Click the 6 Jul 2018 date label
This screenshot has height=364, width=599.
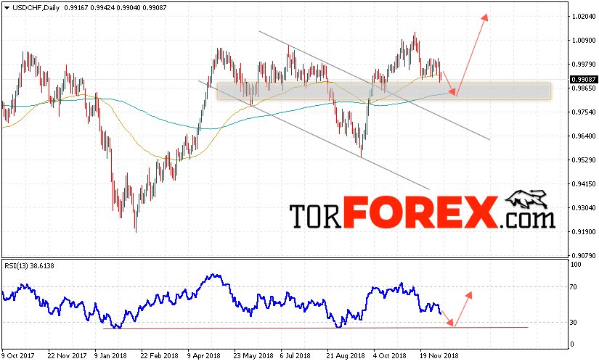pos(295,355)
